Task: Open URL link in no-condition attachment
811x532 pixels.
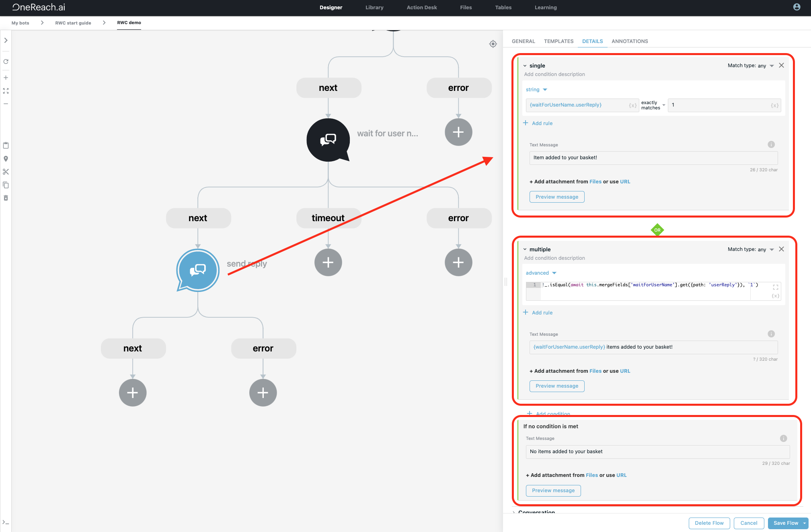Action: [622, 475]
